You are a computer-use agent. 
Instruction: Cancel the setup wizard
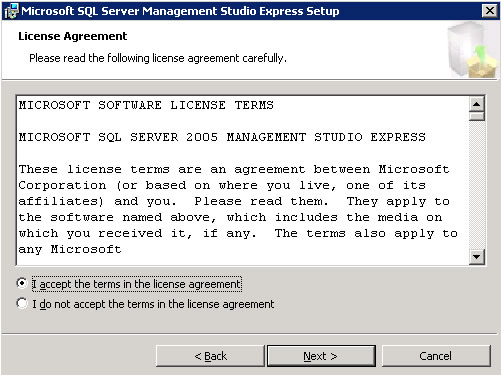(436, 356)
